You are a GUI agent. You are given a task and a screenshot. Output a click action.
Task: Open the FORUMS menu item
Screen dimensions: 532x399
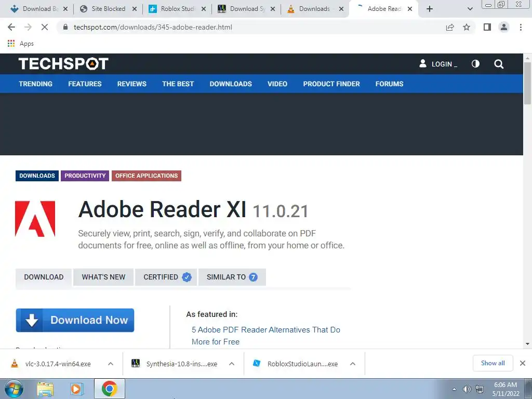389,84
